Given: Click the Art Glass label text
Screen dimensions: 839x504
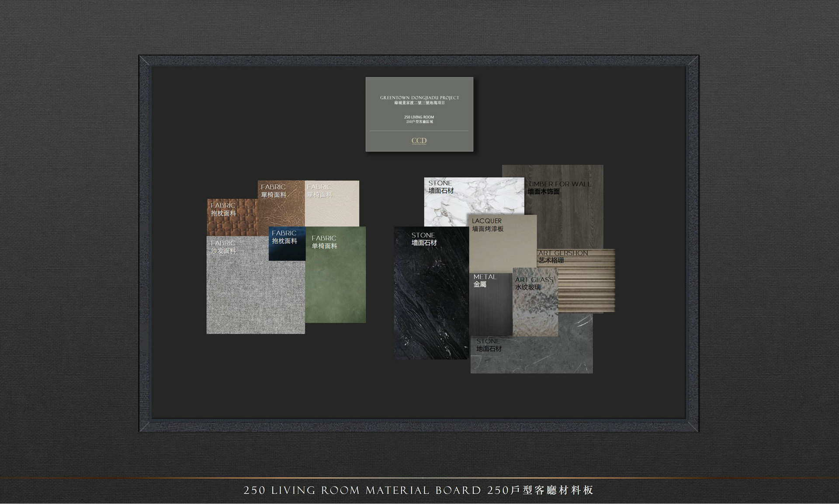Looking at the screenshot, I should pyautogui.click(x=534, y=280).
